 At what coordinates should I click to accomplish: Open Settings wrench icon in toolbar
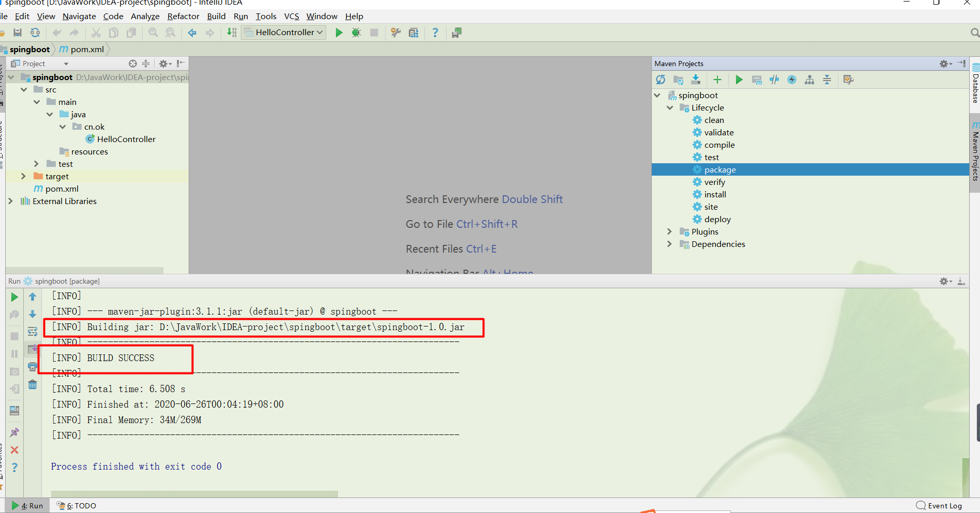(x=396, y=33)
